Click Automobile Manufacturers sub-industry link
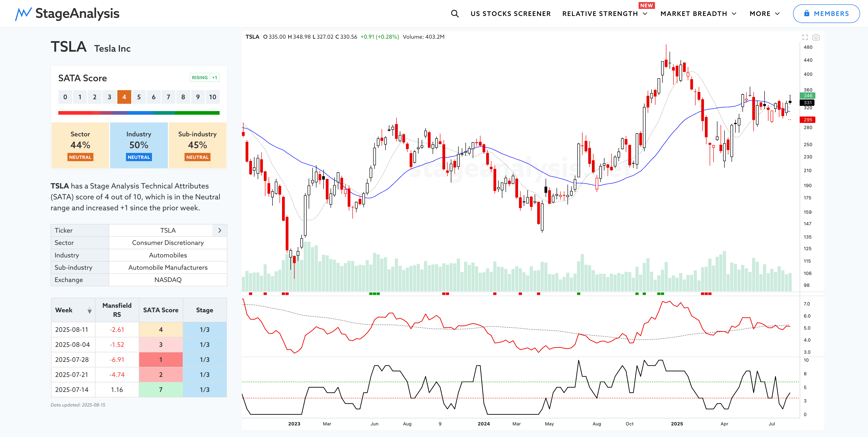The width and height of the screenshot is (868, 437). tap(168, 267)
